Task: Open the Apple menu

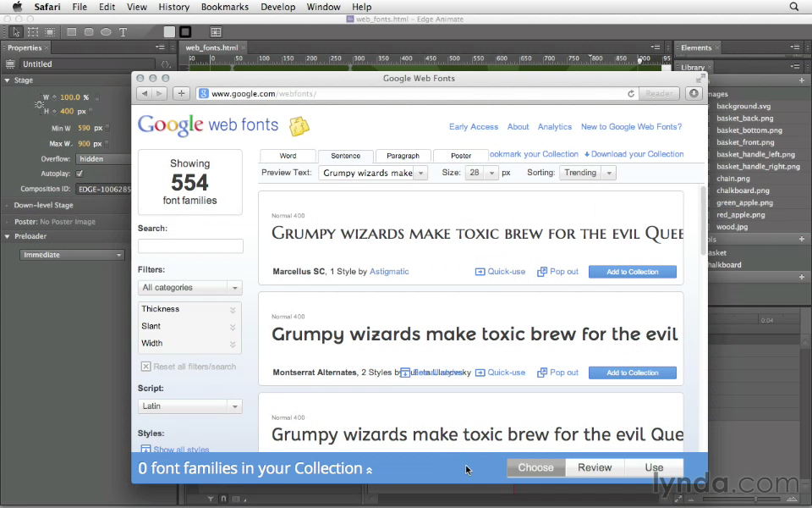Action: click(x=17, y=7)
